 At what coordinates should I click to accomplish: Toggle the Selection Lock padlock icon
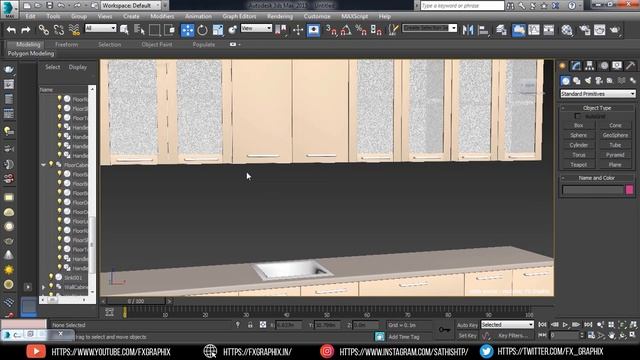click(x=250, y=325)
